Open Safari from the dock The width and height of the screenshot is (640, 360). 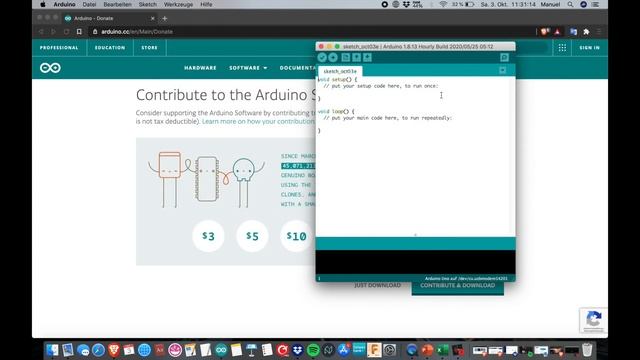coord(98,350)
